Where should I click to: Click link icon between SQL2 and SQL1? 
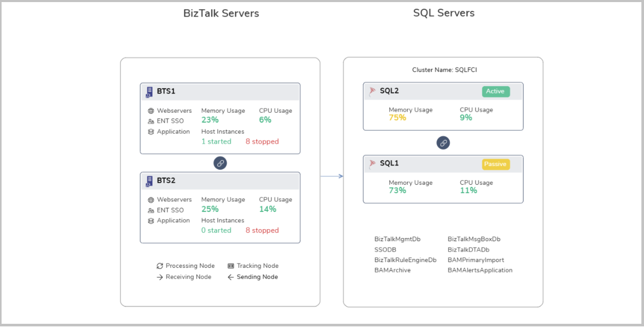(x=443, y=143)
